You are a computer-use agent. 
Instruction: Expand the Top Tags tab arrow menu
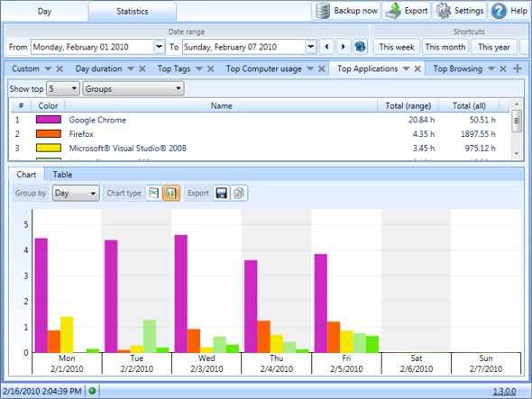pyautogui.click(x=199, y=68)
